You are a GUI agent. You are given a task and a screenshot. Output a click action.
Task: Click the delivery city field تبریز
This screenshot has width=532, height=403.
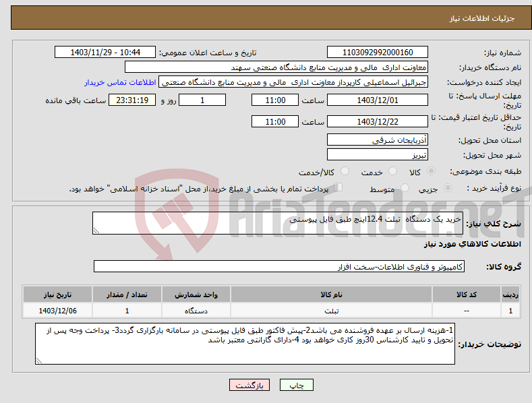pos(378,155)
